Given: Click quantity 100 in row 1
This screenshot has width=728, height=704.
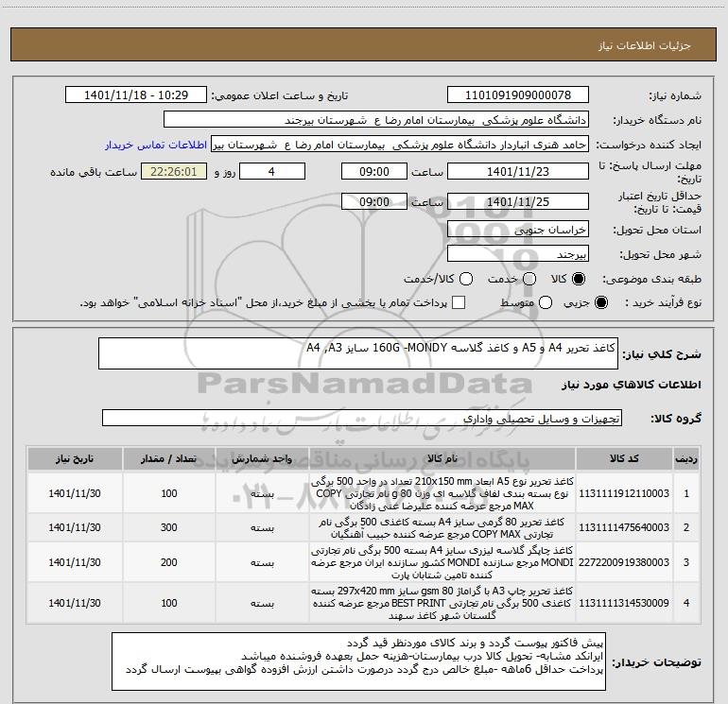Looking at the screenshot, I should click(169, 493).
